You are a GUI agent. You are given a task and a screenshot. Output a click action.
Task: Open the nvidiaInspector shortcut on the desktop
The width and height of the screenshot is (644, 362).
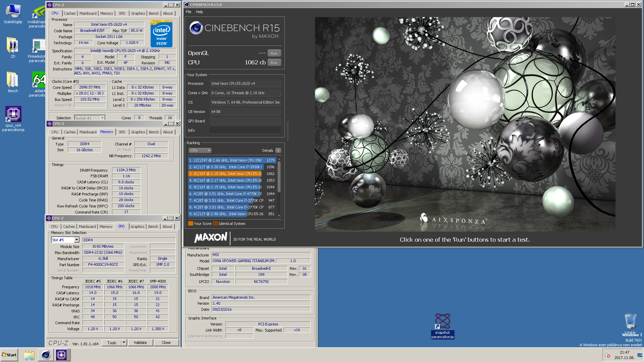pyautogui.click(x=38, y=16)
